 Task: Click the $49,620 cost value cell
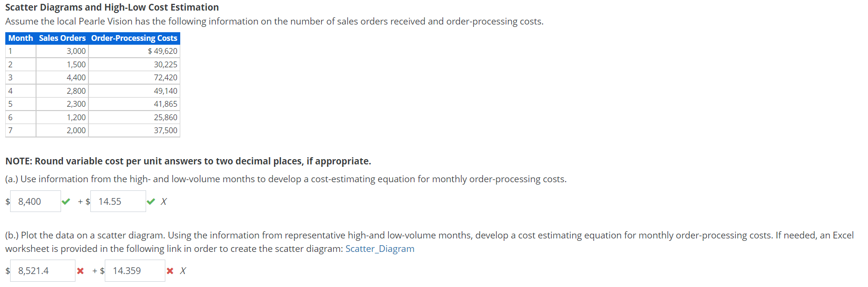pos(163,51)
